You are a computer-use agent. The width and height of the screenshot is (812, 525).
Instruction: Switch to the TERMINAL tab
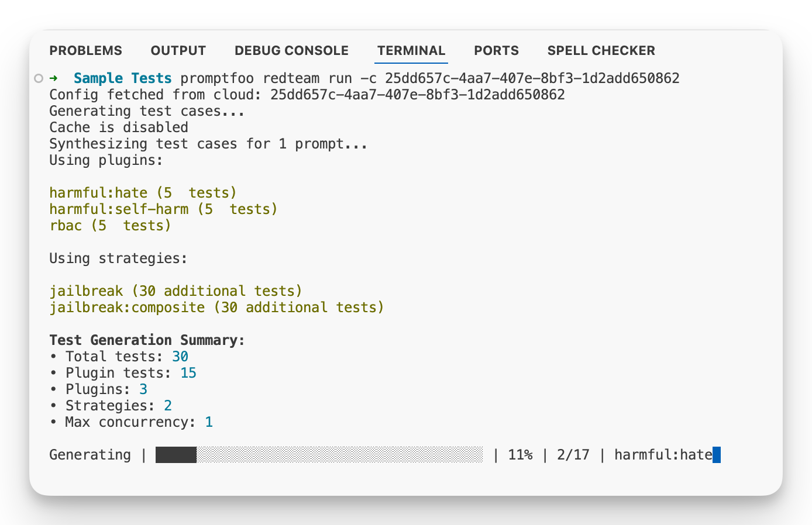tap(411, 50)
